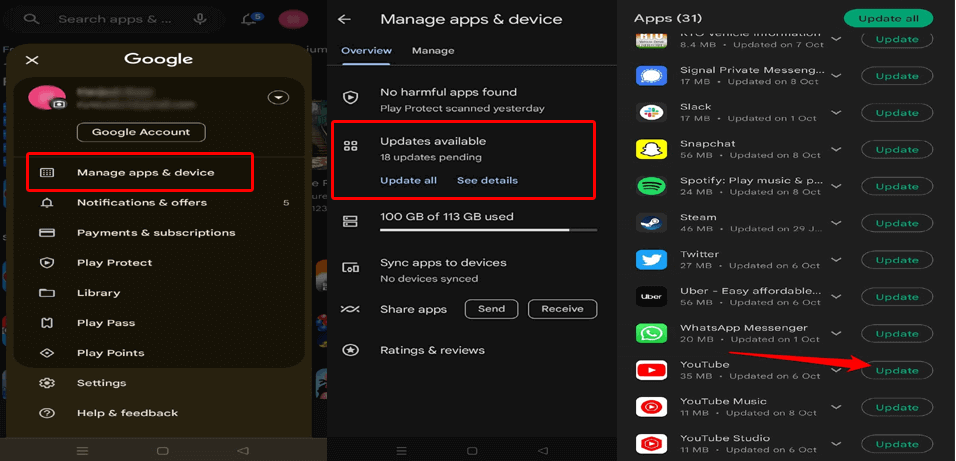This screenshot has width=956, height=461.
Task: Open the Settings gear icon
Action: pyautogui.click(x=47, y=383)
